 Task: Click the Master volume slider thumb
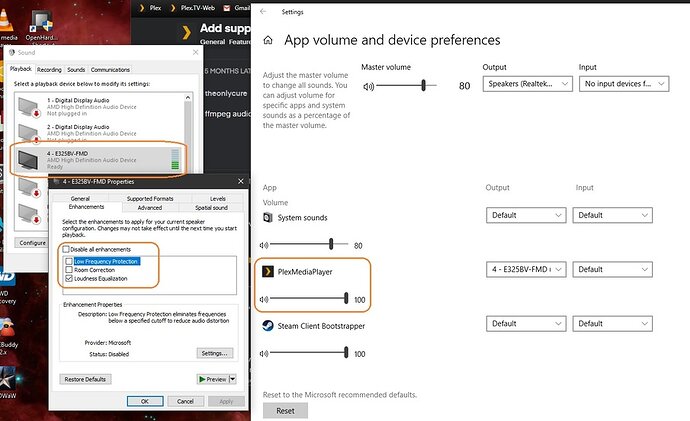pyautogui.click(x=423, y=85)
